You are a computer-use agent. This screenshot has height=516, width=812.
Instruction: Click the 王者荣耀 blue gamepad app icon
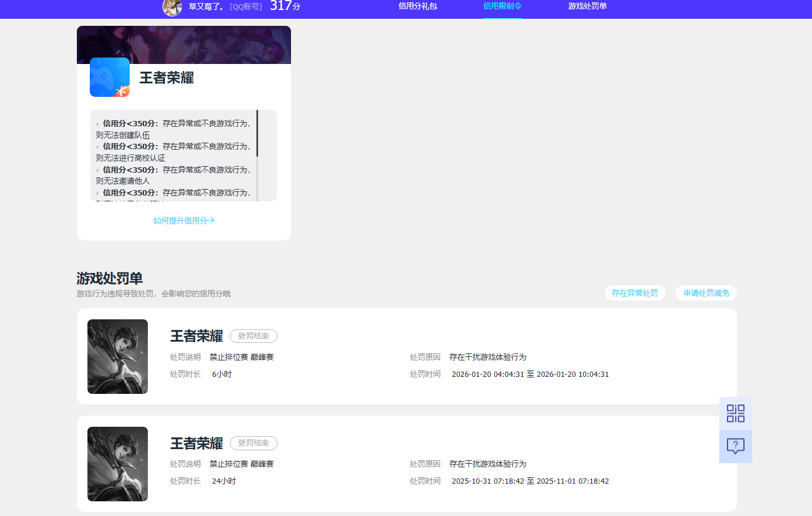point(109,77)
